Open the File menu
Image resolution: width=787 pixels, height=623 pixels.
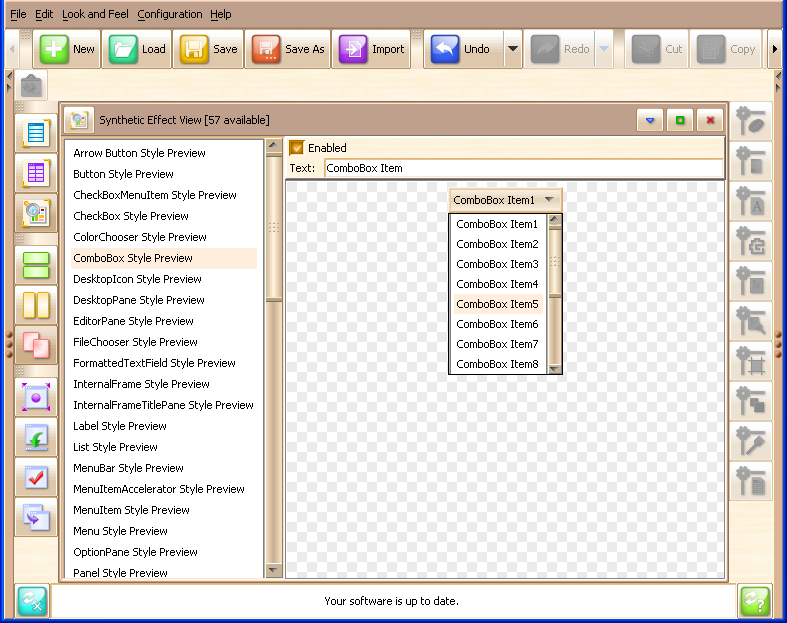pyautogui.click(x=18, y=14)
